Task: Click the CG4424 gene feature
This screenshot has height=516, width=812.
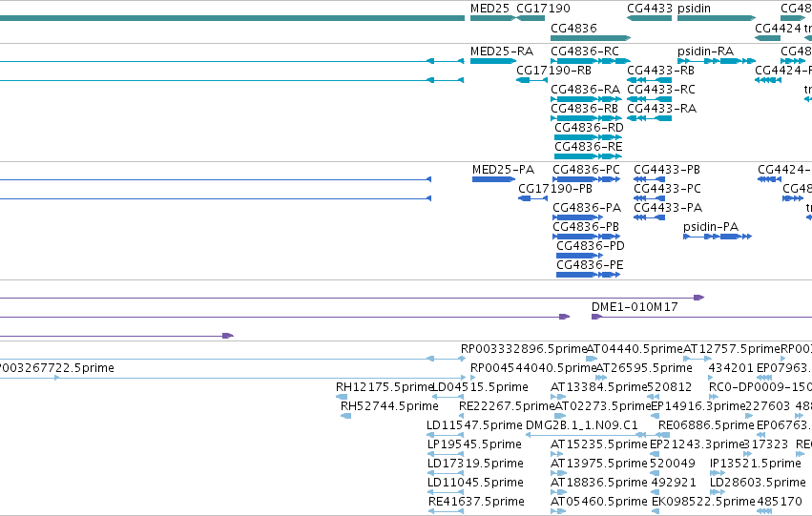Action: coord(767,38)
